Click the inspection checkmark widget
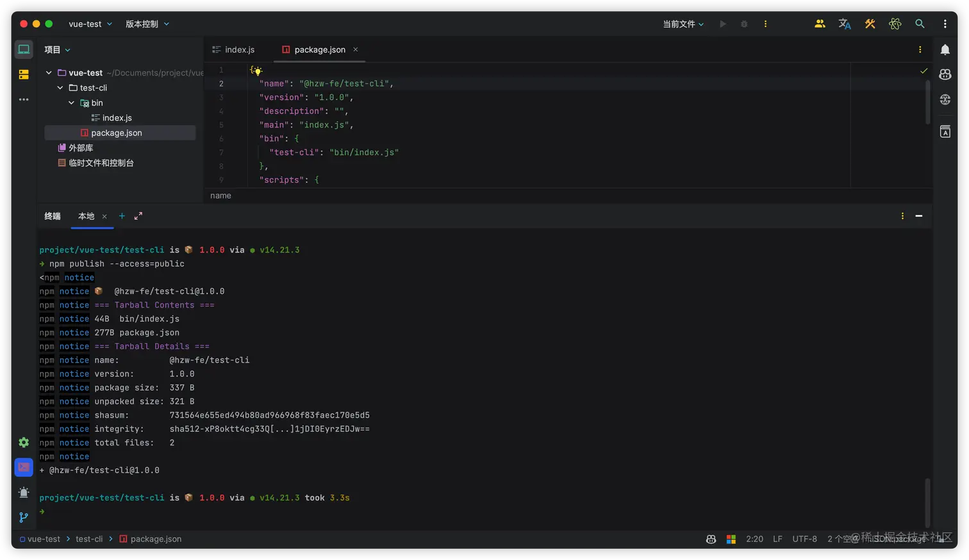Viewport: 969px width, 560px height. click(923, 70)
